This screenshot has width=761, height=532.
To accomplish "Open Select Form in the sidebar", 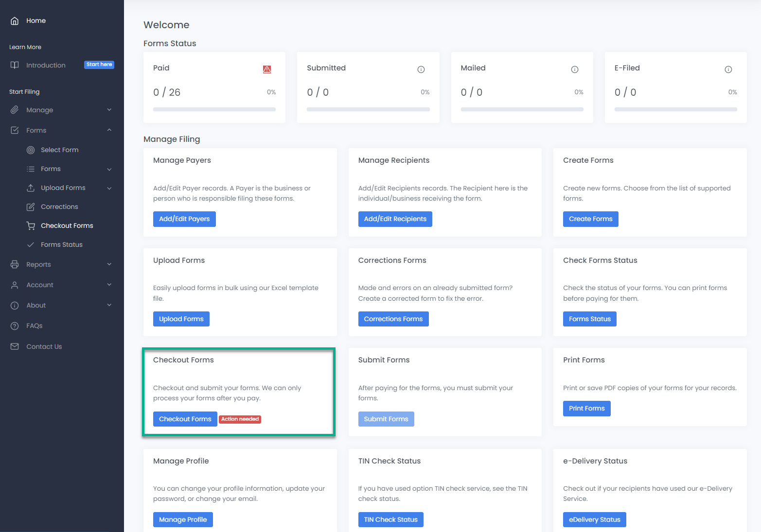I will 59,150.
